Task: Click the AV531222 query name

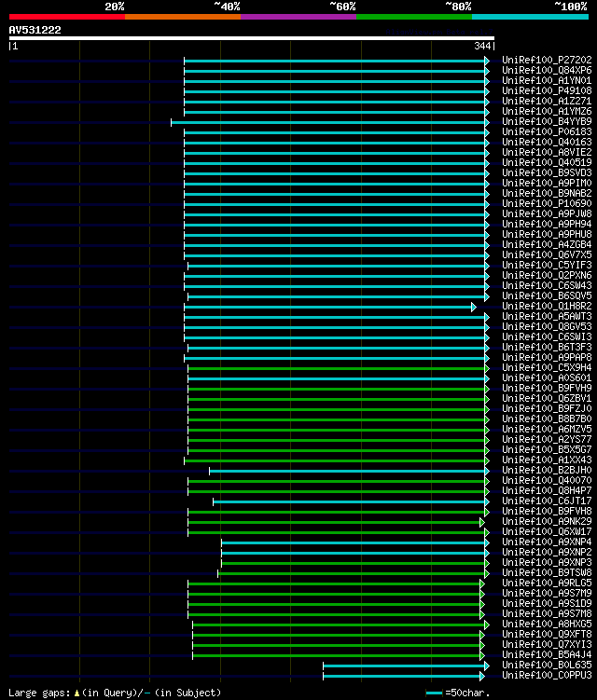Action: (x=35, y=30)
